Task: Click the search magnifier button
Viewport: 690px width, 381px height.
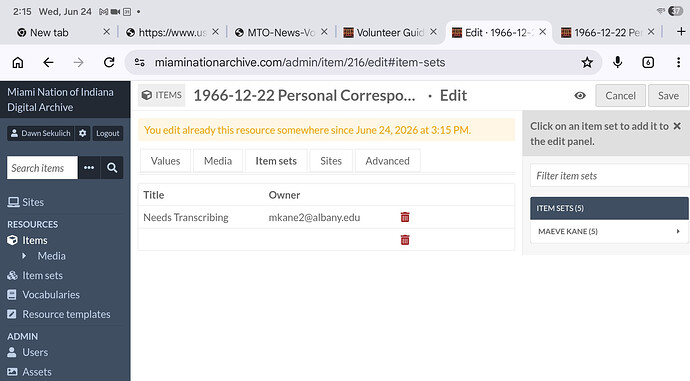Action: click(x=112, y=168)
